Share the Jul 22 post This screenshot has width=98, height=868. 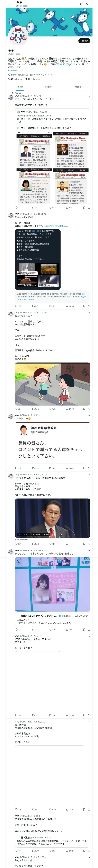pyautogui.click(x=89, y=468)
